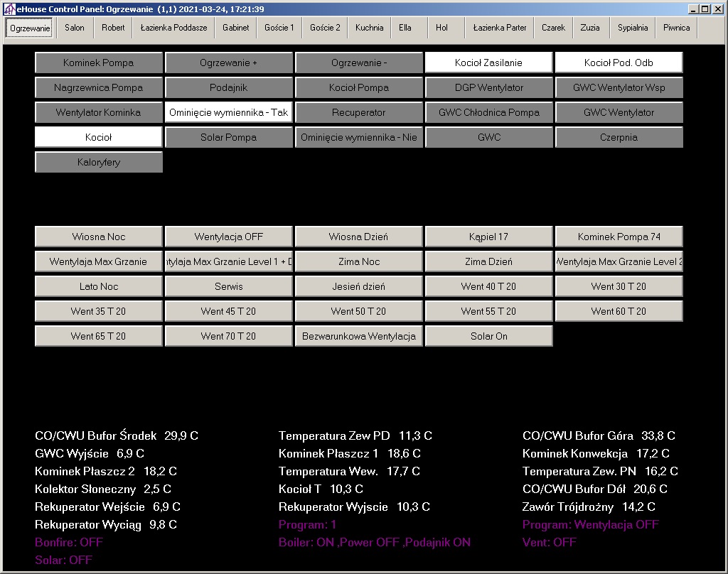Image resolution: width=728 pixels, height=574 pixels.
Task: Start the Jesień dzień program
Action: click(x=358, y=287)
